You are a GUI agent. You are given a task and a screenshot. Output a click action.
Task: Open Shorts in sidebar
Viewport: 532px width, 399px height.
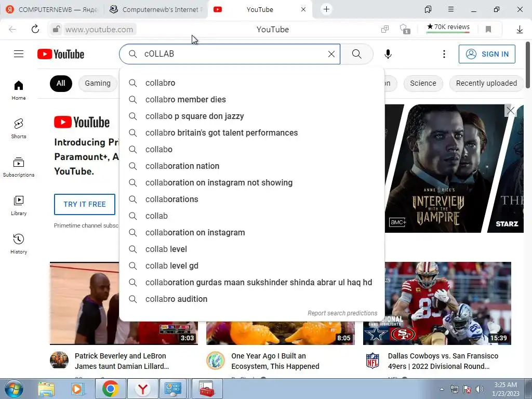pyautogui.click(x=19, y=129)
